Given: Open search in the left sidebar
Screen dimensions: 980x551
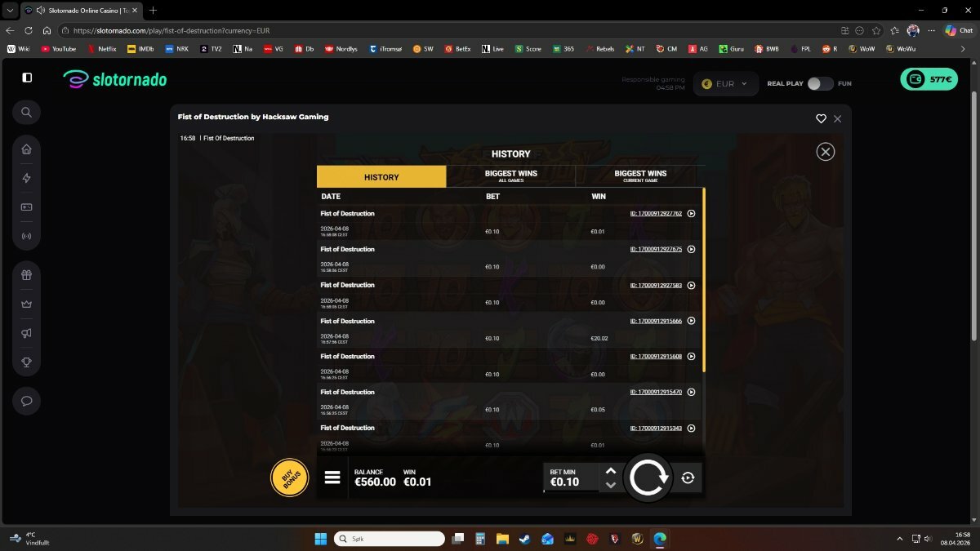Looking at the screenshot, I should [26, 113].
